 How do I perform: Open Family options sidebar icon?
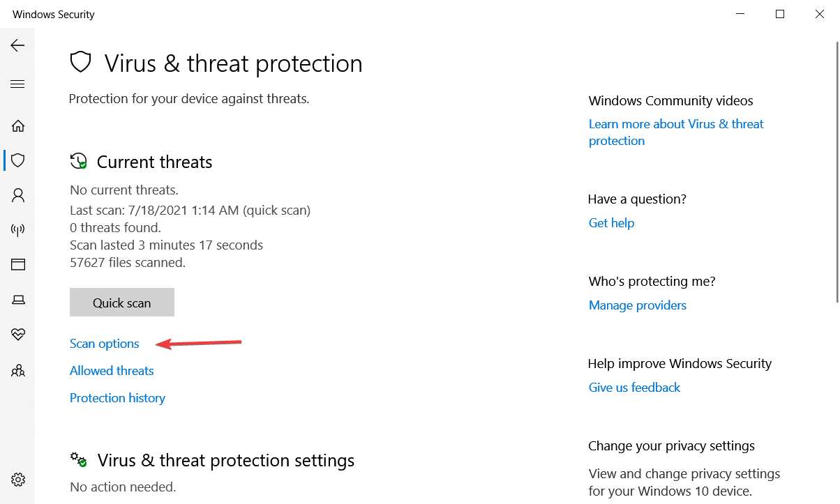[x=18, y=370]
